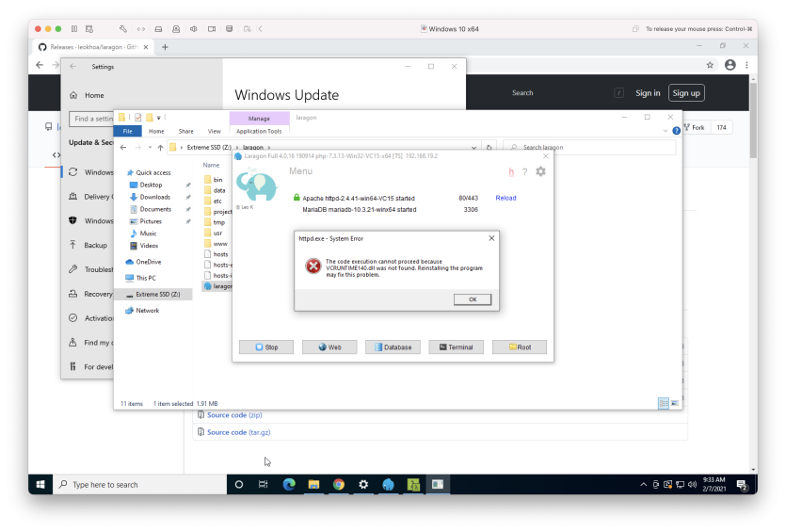Screen dimensions: 786x532
Task: Open a new Chrome tab with plus icon
Action: coord(165,47)
